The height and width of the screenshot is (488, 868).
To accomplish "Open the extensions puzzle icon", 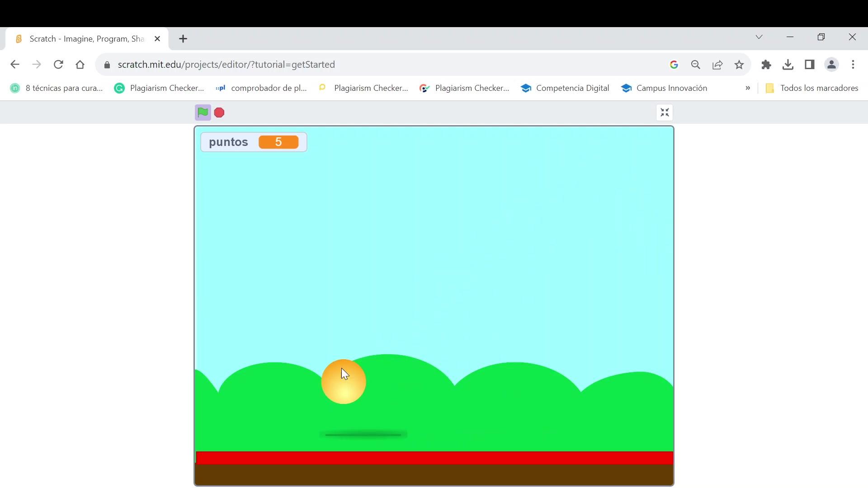I will tap(766, 65).
